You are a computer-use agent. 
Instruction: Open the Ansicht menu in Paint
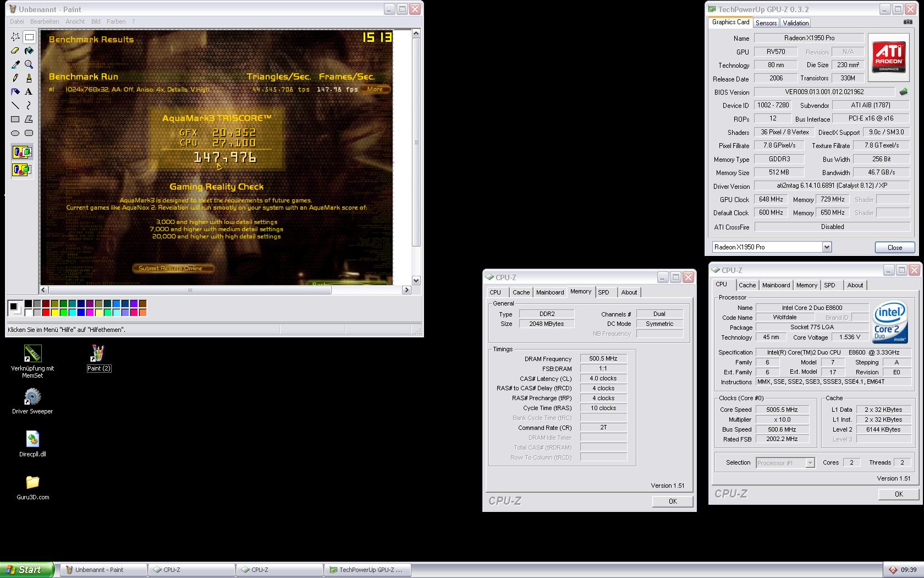point(75,21)
